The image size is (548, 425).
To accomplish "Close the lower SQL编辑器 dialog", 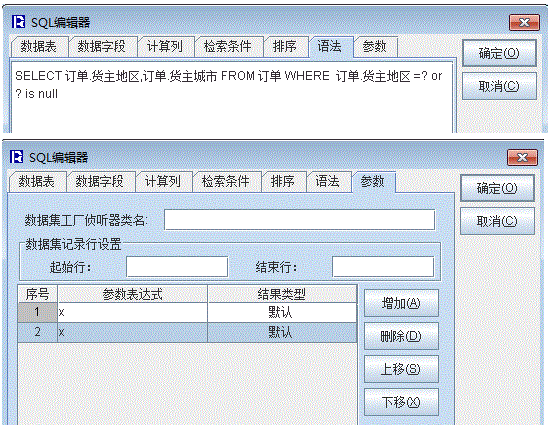I will (522, 158).
